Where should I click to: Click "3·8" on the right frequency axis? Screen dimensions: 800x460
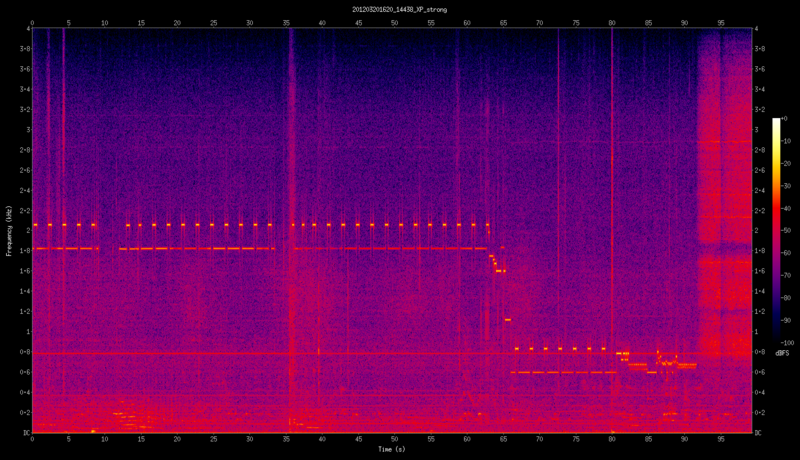(759, 49)
